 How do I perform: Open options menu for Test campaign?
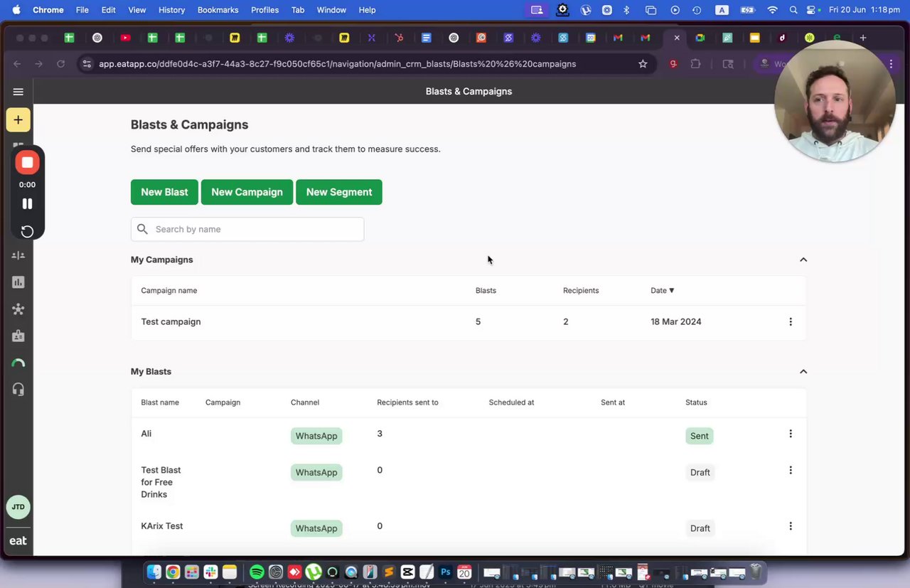(x=791, y=321)
